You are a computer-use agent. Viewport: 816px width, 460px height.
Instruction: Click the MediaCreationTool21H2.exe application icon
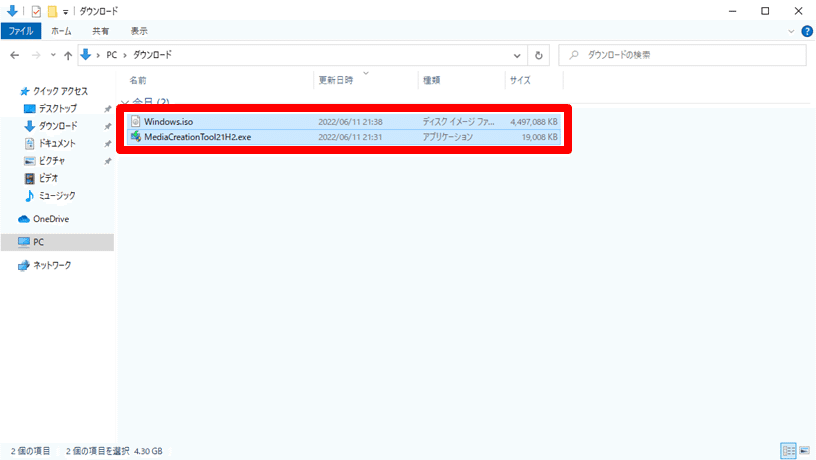point(135,137)
